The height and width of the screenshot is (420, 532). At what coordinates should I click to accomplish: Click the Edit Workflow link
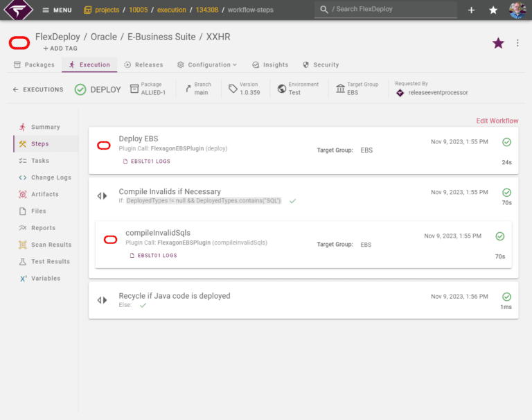497,121
